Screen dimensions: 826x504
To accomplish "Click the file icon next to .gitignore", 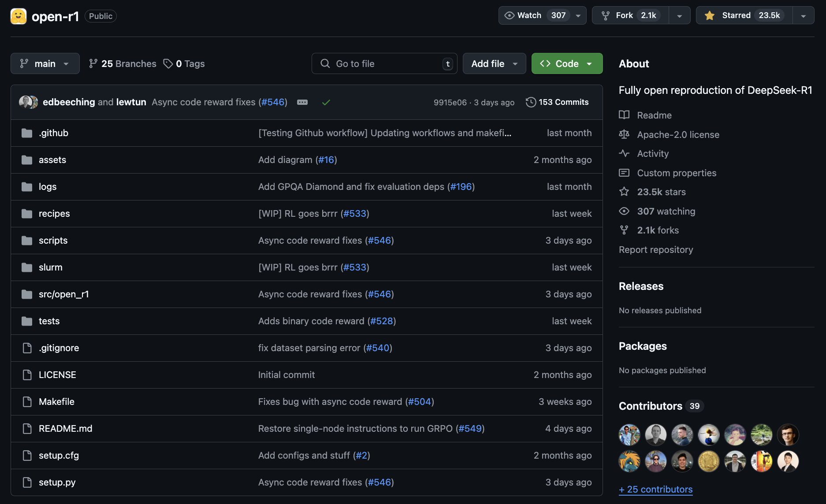I will (27, 348).
